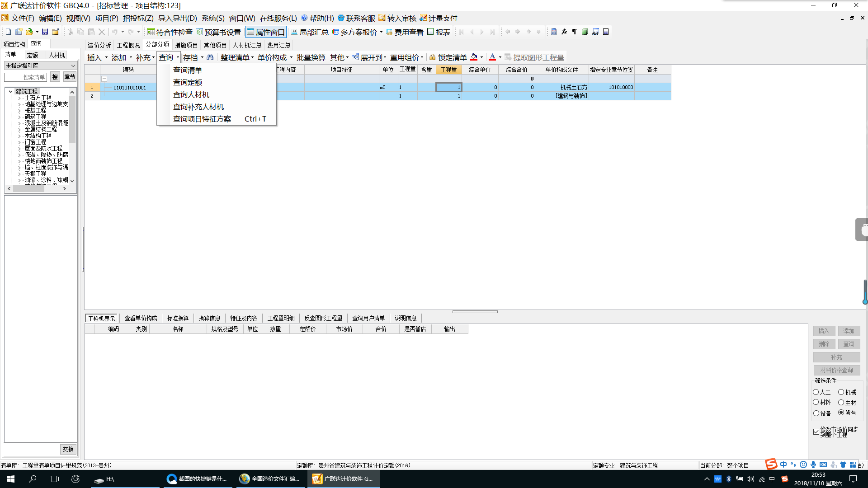868x488 pixels.
Task: Open the 未指定指引库 combo box
Action: pos(41,66)
